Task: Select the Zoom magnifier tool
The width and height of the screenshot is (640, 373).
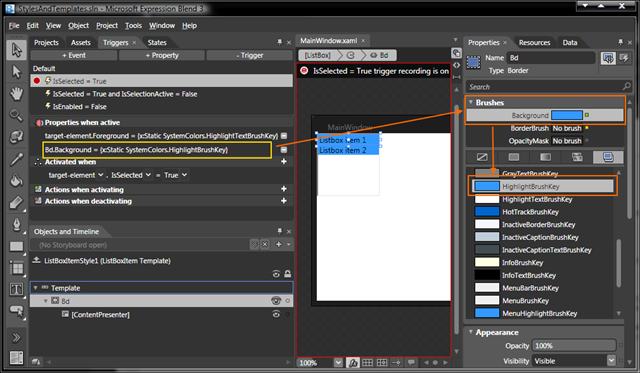Action: (x=16, y=115)
